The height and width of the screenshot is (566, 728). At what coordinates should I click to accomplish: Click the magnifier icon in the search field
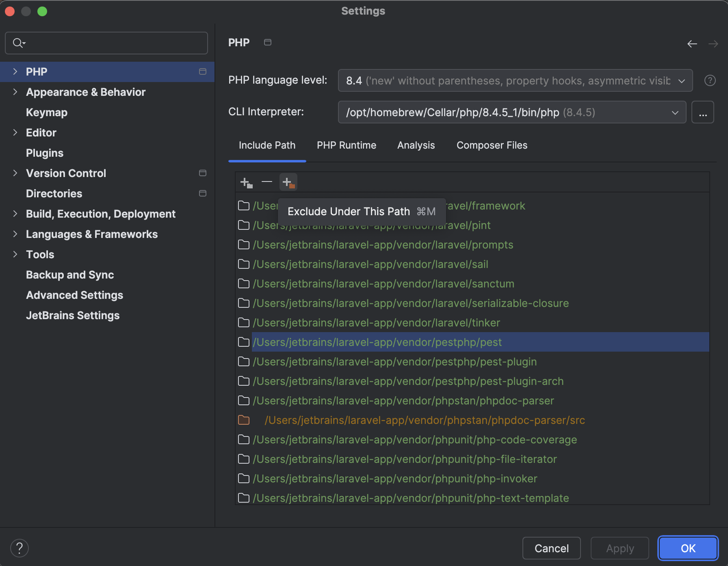[x=18, y=43]
